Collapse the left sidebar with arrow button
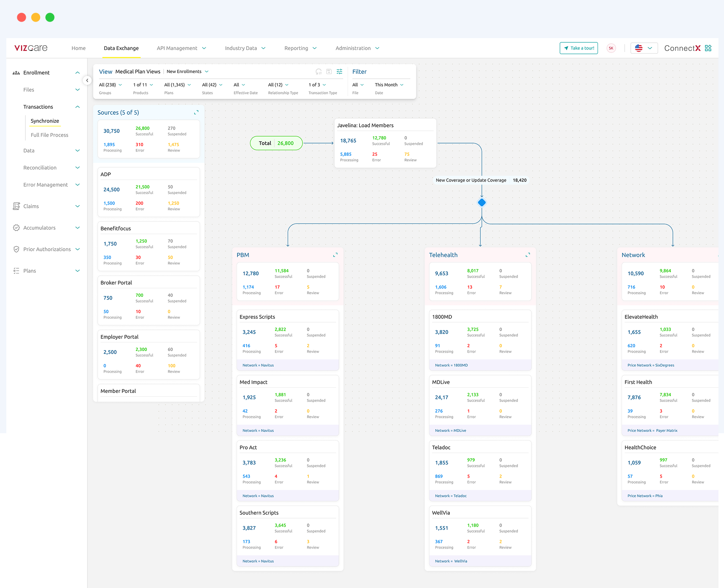The height and width of the screenshot is (588, 724). coord(87,80)
